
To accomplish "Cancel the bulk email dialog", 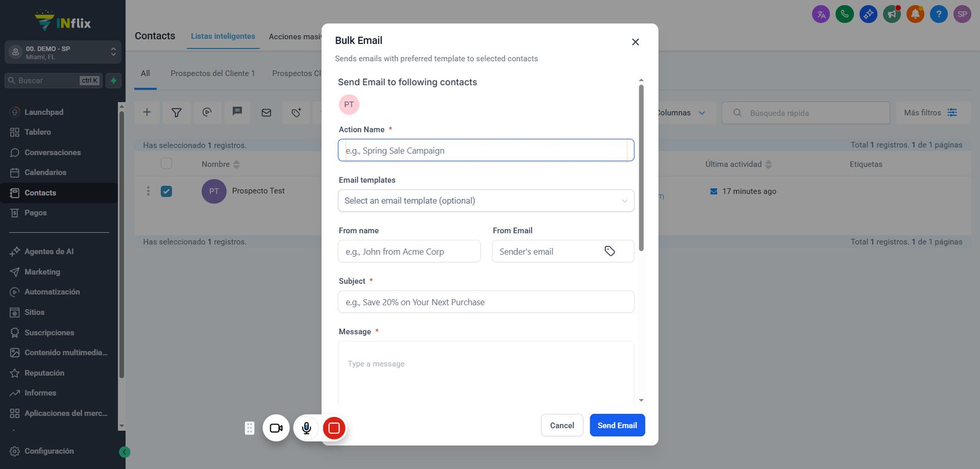I will (562, 425).
